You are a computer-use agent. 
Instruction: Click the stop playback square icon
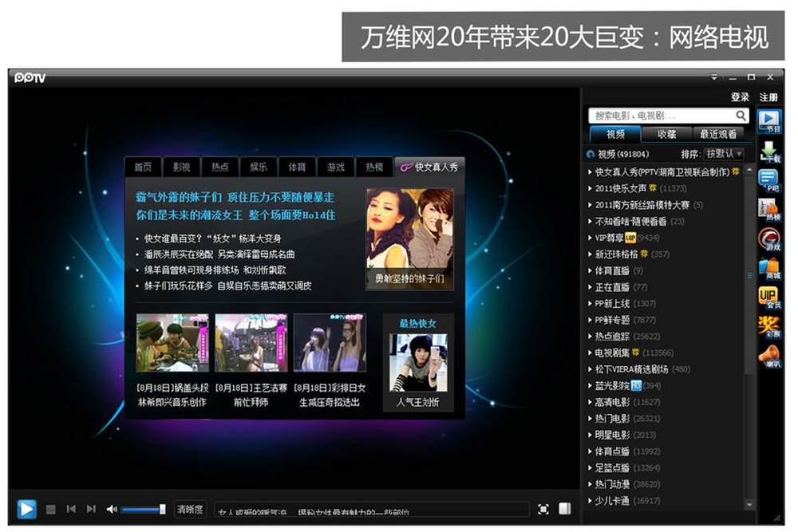(x=51, y=509)
